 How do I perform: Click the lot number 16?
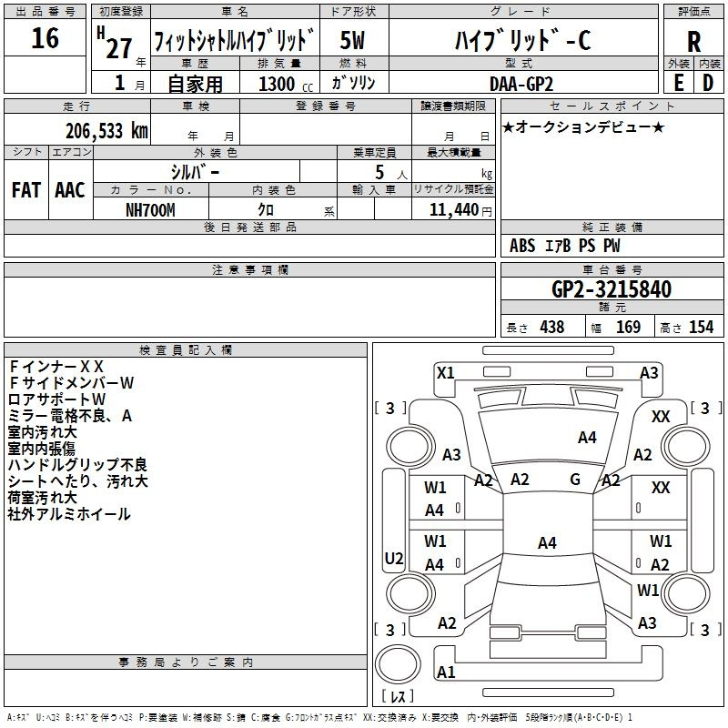pos(45,39)
